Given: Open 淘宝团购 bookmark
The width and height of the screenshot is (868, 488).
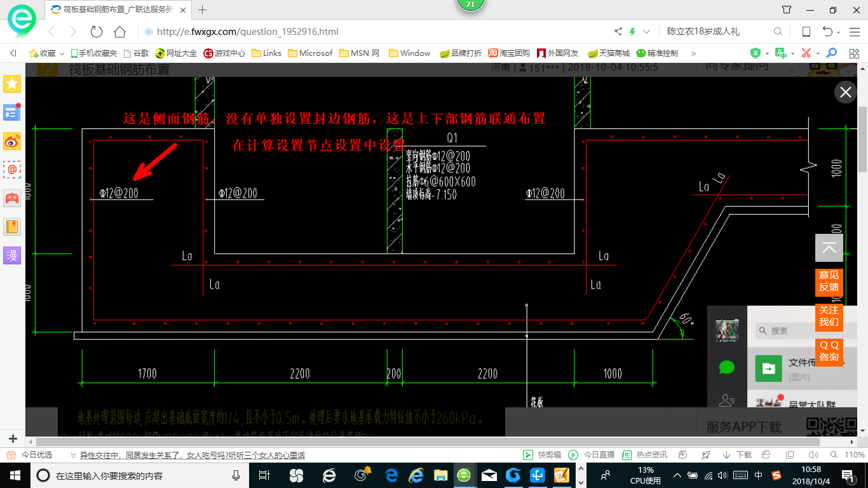Looking at the screenshot, I should coord(509,53).
